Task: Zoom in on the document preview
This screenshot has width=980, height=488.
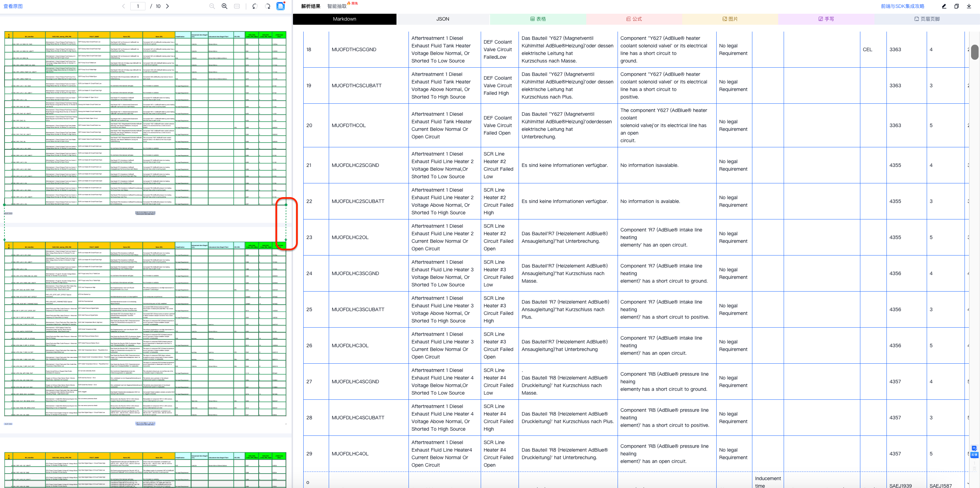Action: click(225, 6)
